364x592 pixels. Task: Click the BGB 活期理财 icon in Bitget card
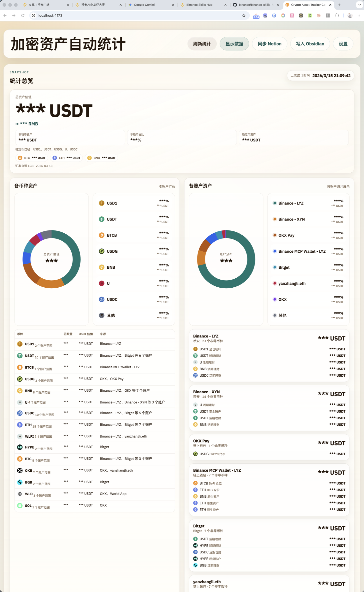(195, 565)
